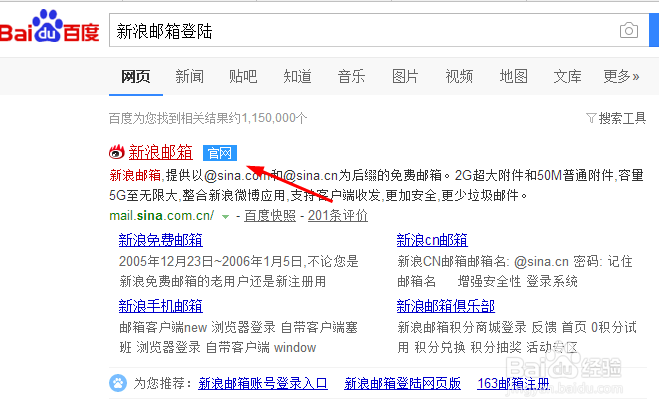Screen dimensions: 659x411
Task: Switch to the 贴吧 tab
Action: (x=243, y=76)
